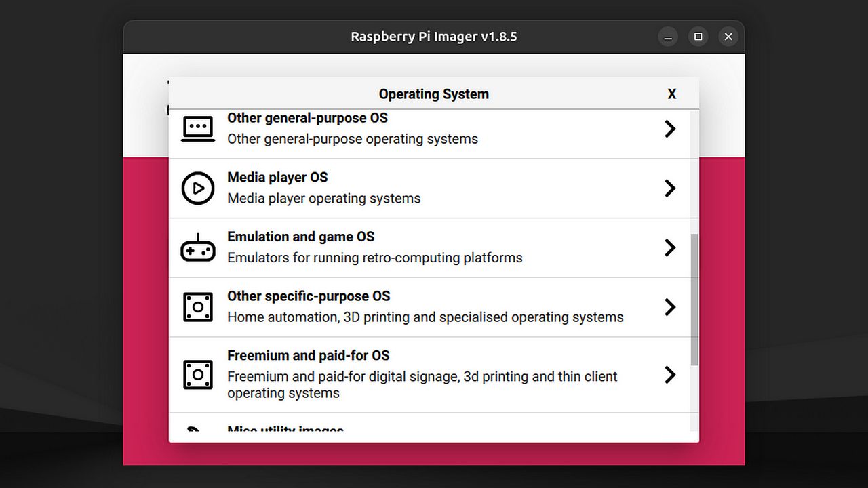Close the Operating System dialog with X
The height and width of the screenshot is (488, 868).
coord(672,94)
